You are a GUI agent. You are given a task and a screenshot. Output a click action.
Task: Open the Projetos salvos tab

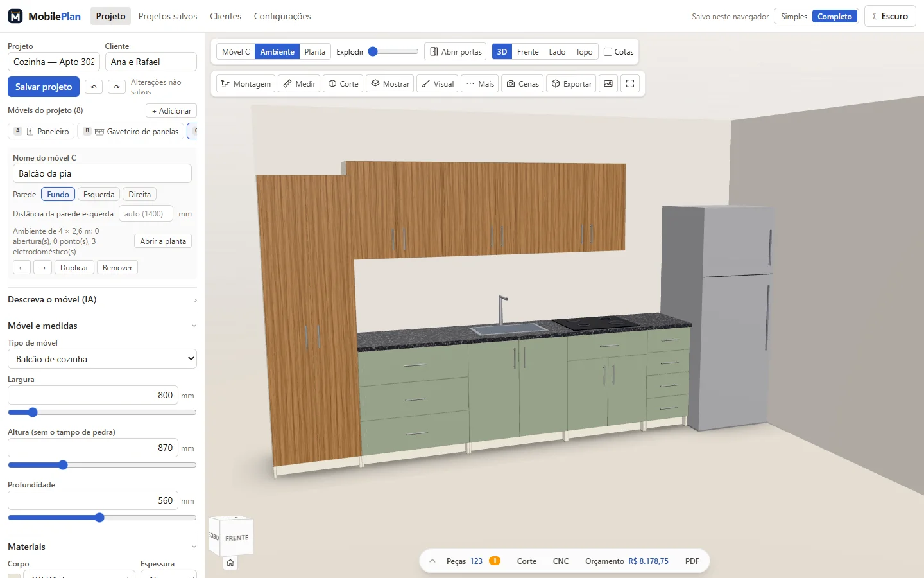[x=167, y=16]
